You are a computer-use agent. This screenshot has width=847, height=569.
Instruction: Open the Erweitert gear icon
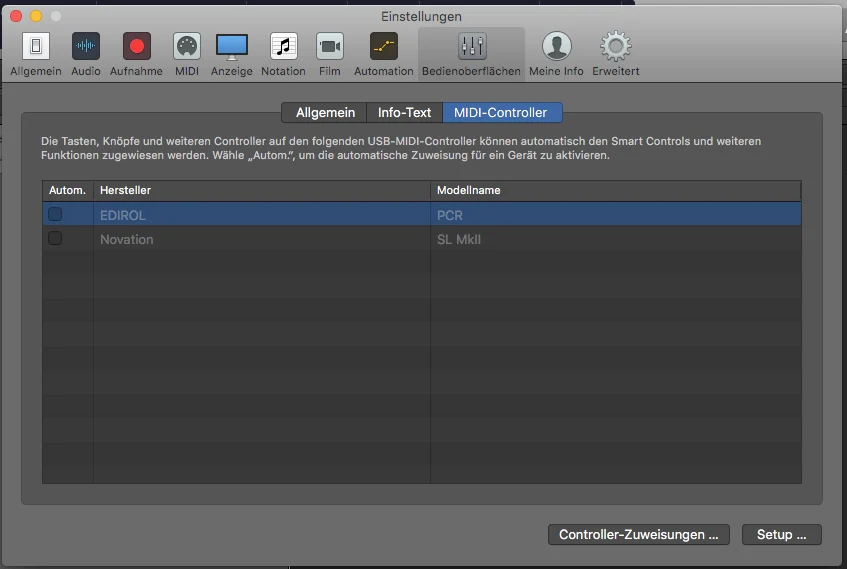click(x=616, y=46)
